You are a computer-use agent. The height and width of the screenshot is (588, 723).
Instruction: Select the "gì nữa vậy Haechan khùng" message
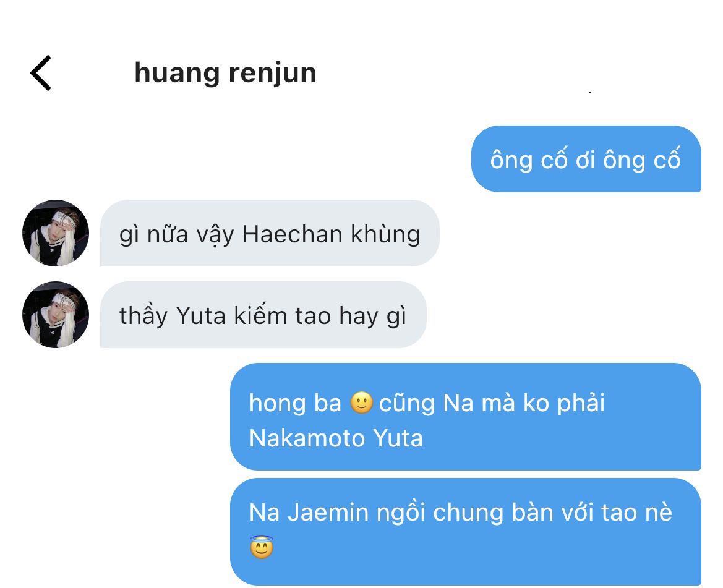click(270, 233)
